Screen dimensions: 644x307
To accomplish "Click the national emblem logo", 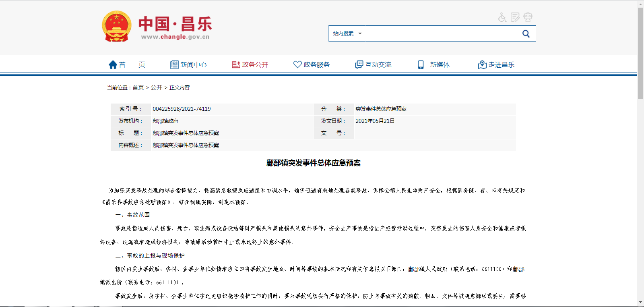I will [116, 27].
